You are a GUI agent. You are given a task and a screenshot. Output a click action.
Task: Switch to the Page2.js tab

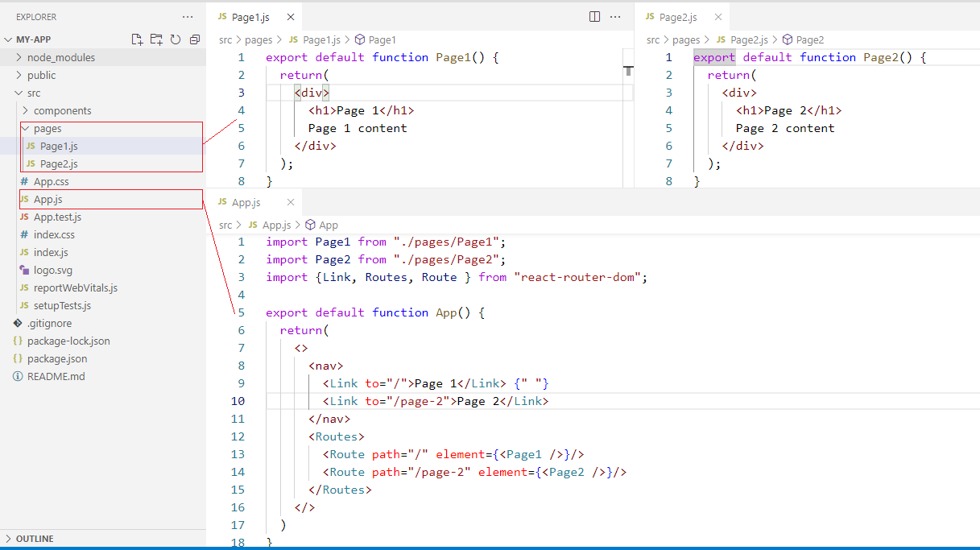tap(677, 17)
